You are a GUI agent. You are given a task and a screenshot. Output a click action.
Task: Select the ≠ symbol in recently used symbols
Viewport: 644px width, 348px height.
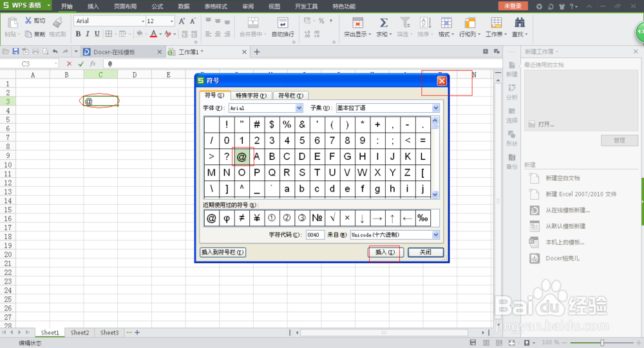[241, 218]
